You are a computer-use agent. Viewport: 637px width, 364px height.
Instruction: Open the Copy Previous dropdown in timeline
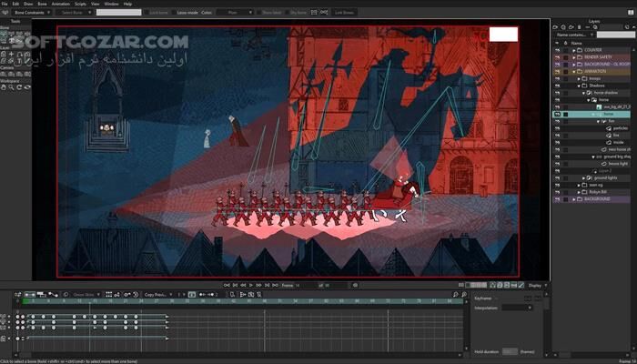(157, 295)
